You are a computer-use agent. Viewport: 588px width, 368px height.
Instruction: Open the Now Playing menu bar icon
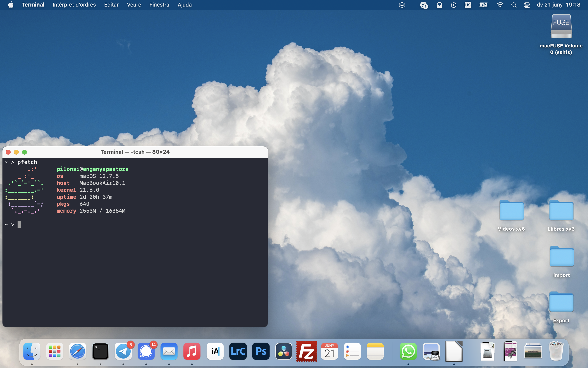point(453,5)
